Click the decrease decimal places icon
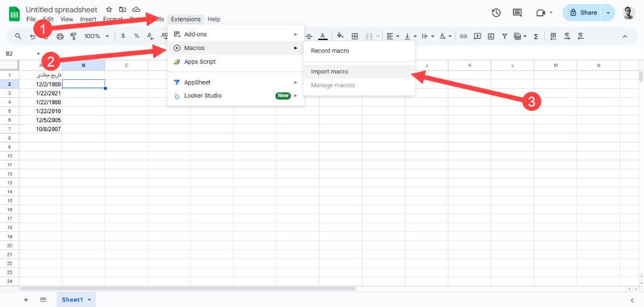This screenshot has height=307, width=644. (150, 36)
